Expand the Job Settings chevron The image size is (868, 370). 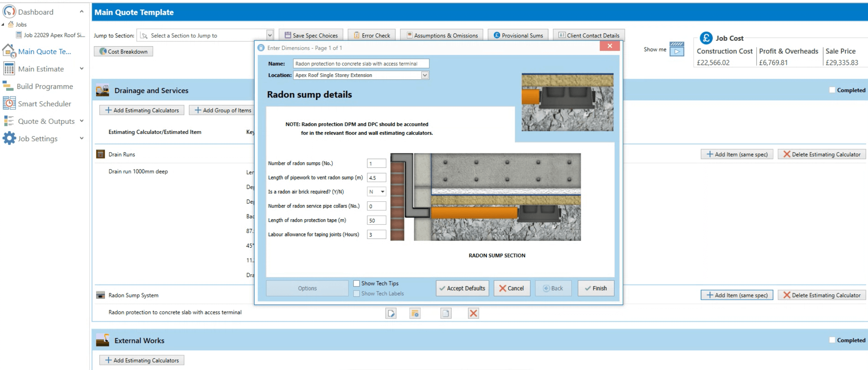click(82, 138)
